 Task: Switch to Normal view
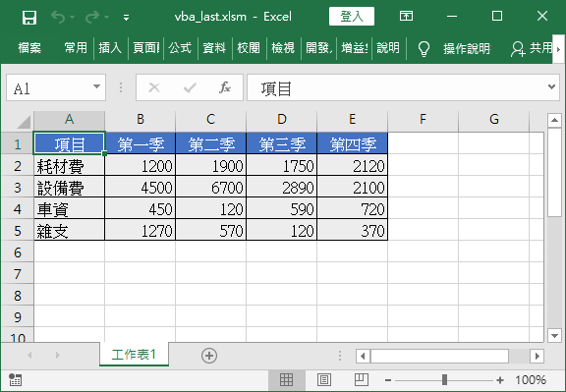point(286,380)
